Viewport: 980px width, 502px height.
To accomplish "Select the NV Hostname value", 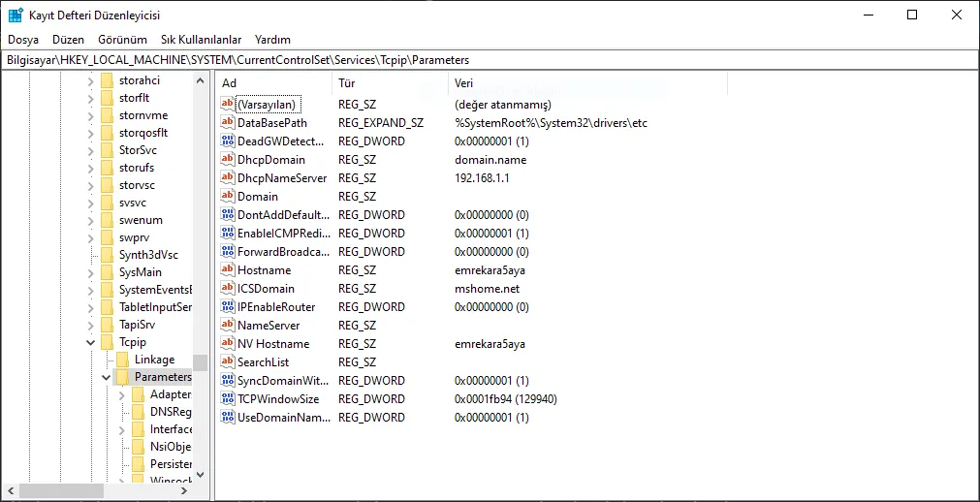I will point(273,344).
